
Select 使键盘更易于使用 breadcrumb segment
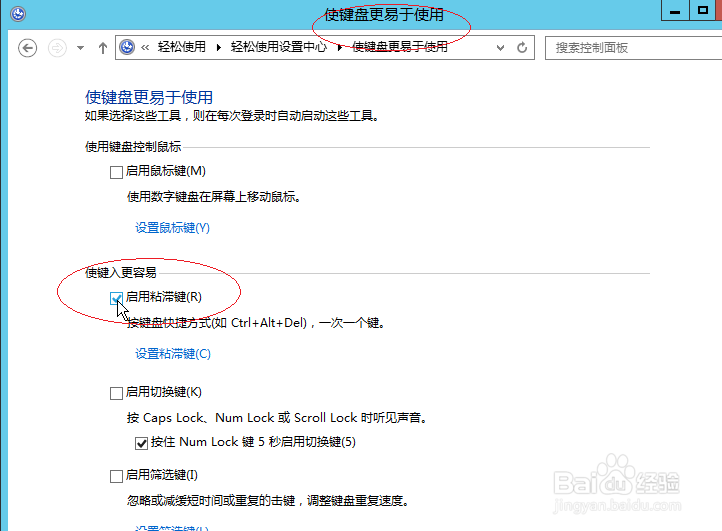(400, 47)
